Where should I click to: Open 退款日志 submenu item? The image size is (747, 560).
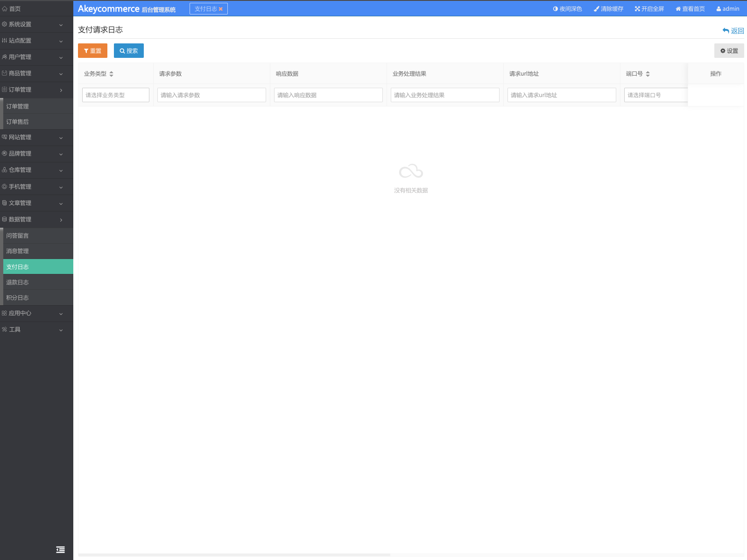pyautogui.click(x=38, y=282)
